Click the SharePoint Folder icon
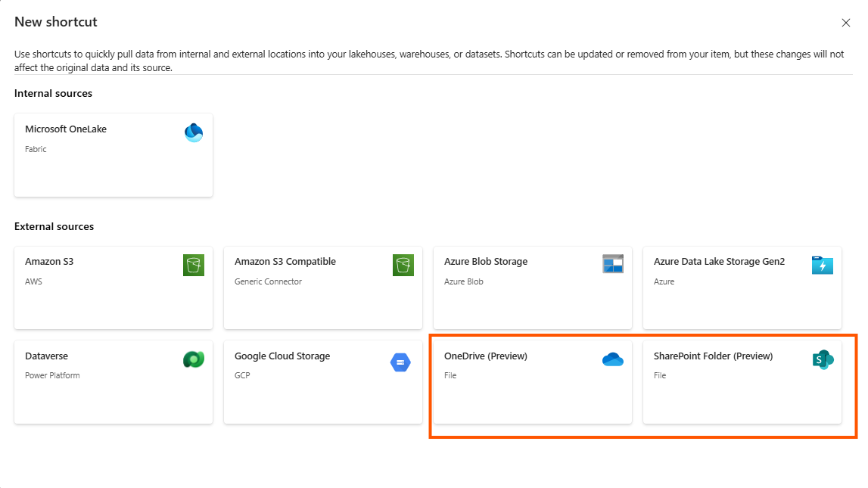868x488 pixels. pyautogui.click(x=823, y=359)
